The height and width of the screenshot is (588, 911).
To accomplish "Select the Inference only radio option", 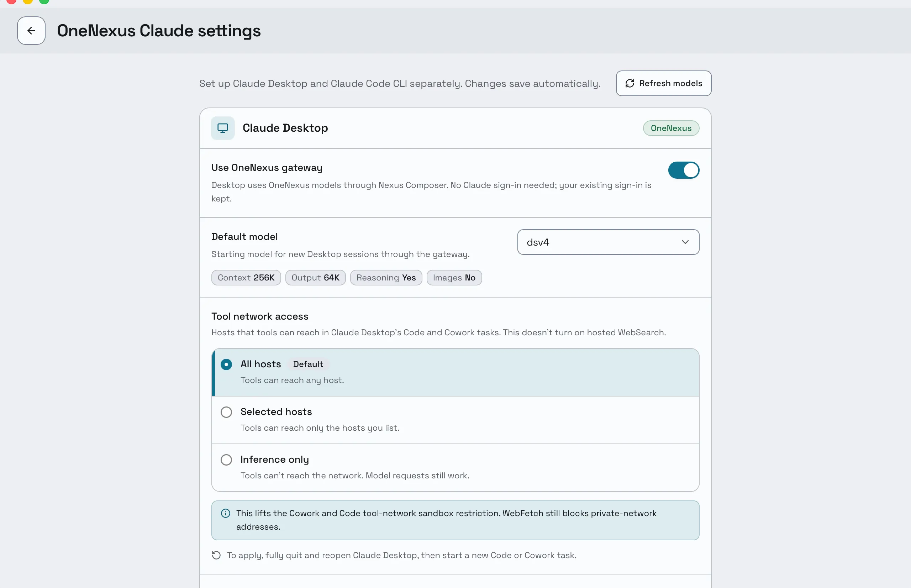I will tap(226, 460).
